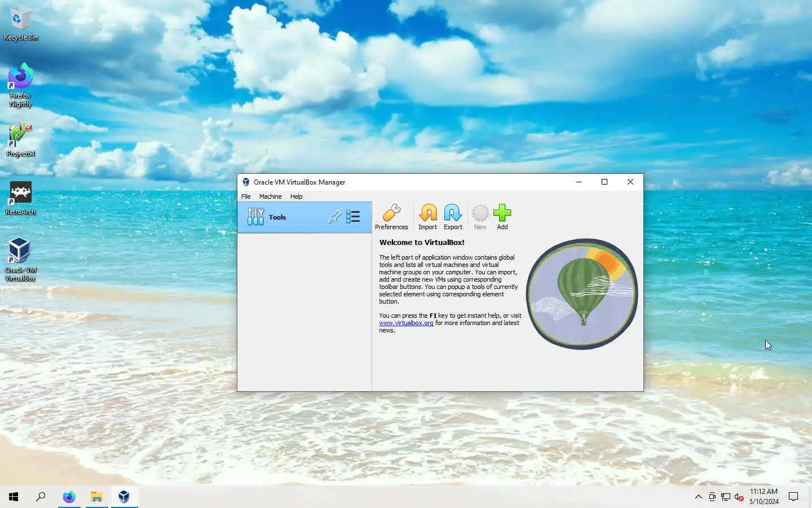Open taskbar search
The height and width of the screenshot is (508, 812).
point(41,497)
